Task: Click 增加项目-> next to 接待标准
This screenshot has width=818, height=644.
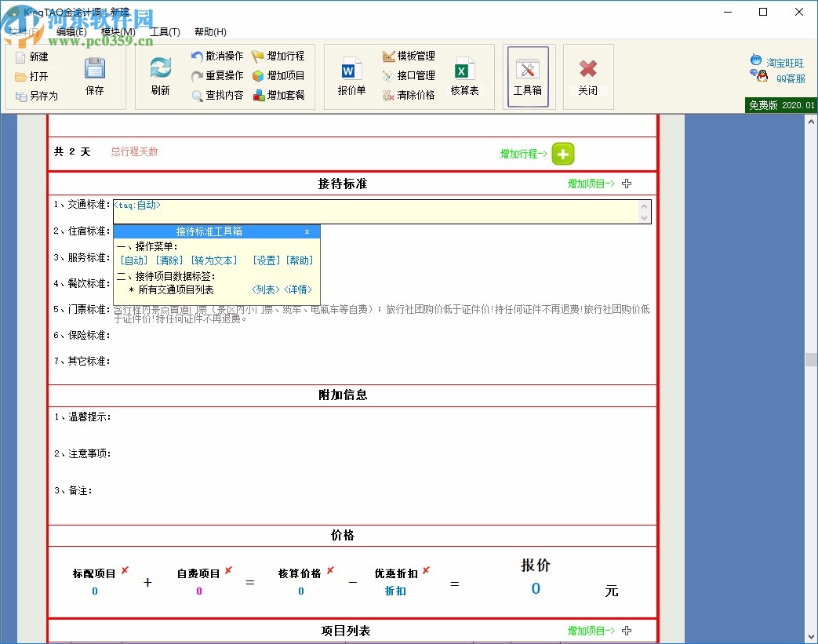Action: coord(590,183)
